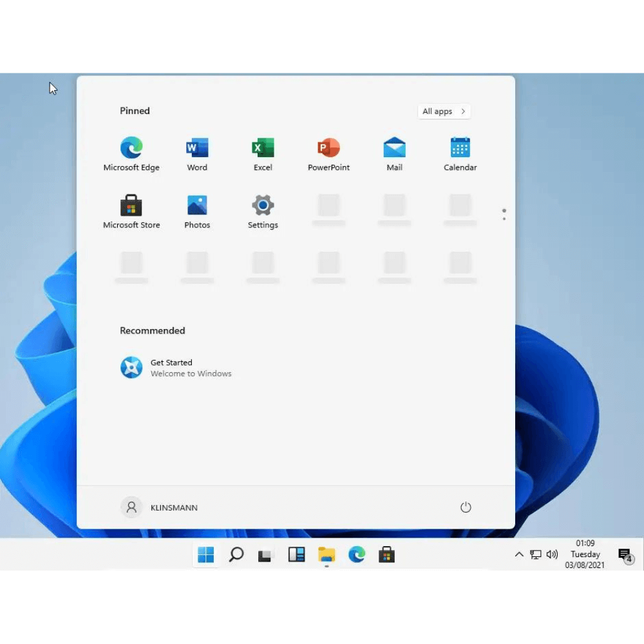644x644 pixels.
Task: Open the volume control in system tray
Action: [552, 554]
